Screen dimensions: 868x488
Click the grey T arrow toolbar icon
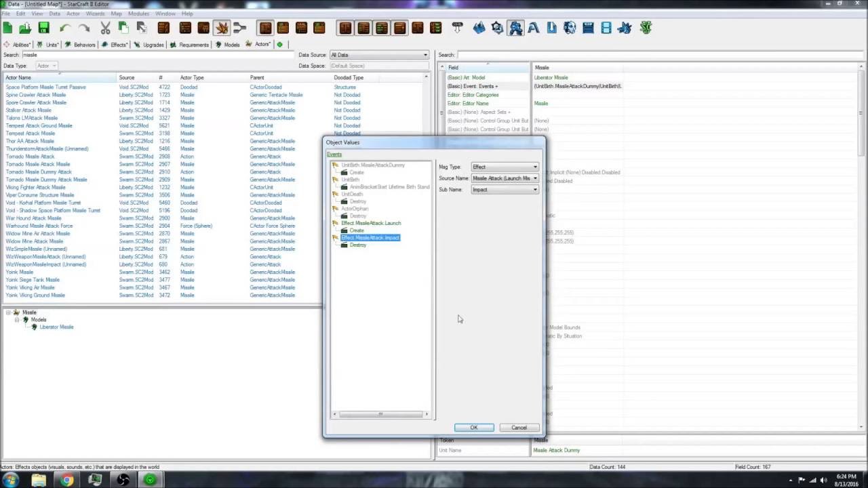(457, 28)
